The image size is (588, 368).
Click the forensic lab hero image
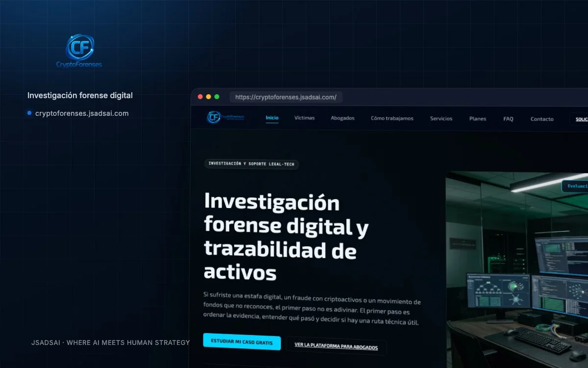click(517, 269)
